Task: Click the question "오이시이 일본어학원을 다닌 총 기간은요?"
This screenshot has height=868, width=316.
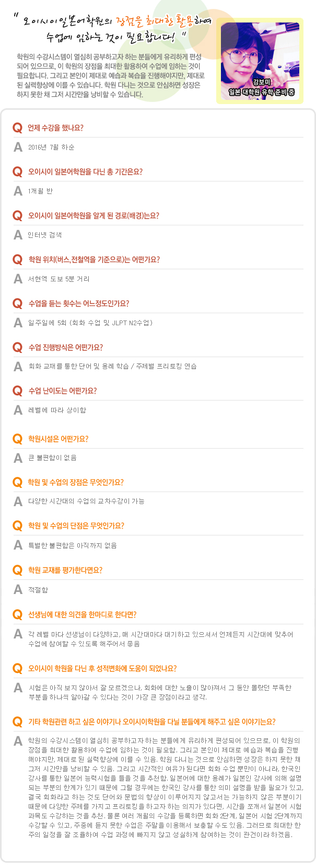Action: coord(85,172)
